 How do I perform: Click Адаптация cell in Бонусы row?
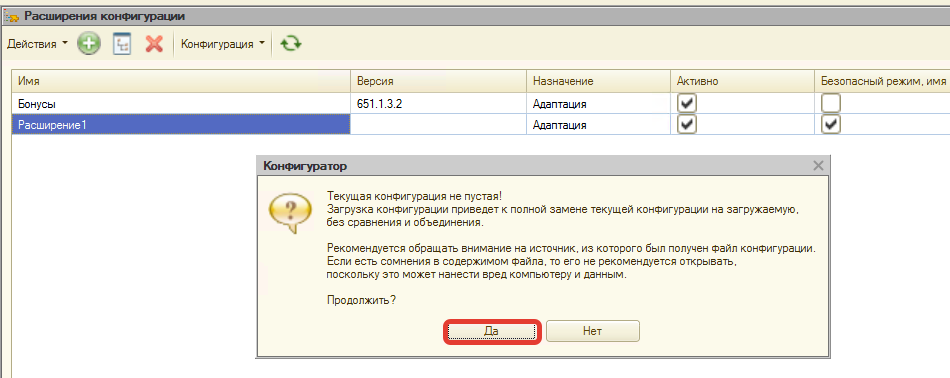tap(599, 104)
